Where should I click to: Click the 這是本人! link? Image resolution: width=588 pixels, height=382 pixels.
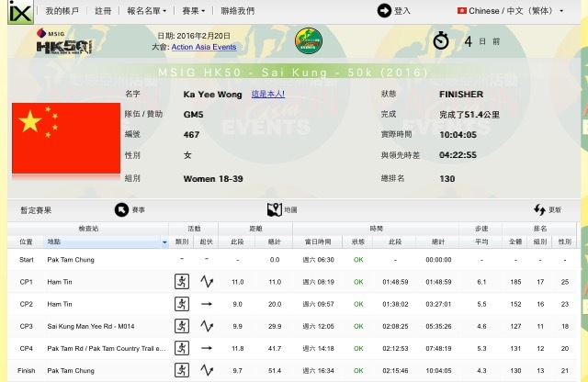(x=267, y=94)
